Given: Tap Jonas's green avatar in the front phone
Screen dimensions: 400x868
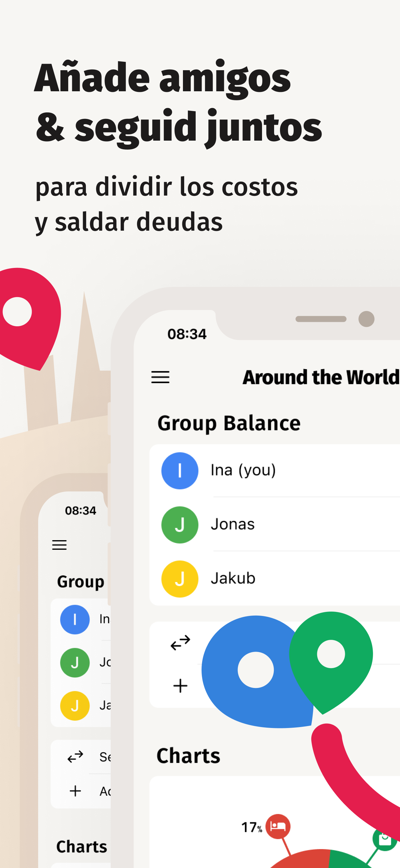Looking at the screenshot, I should point(180,525).
